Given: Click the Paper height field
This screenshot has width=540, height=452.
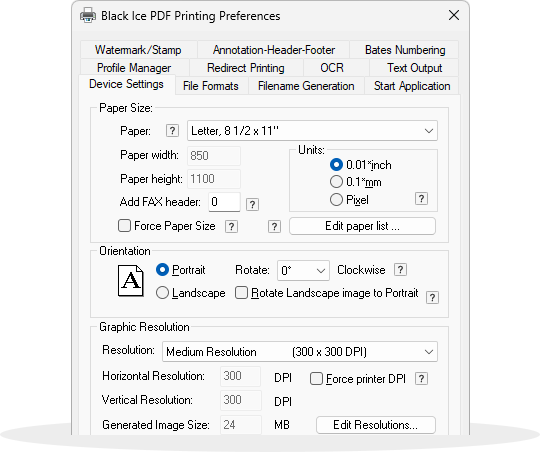Looking at the screenshot, I should [214, 179].
